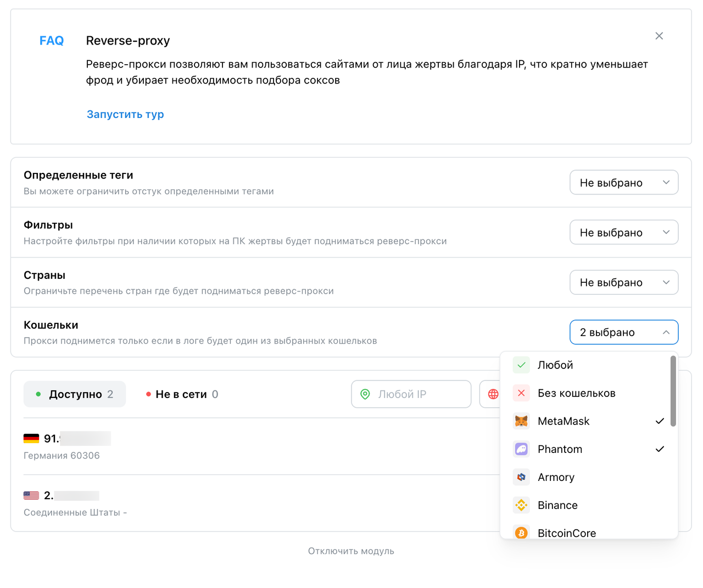Click the red globe icon button
This screenshot has height=588, width=703.
(493, 394)
